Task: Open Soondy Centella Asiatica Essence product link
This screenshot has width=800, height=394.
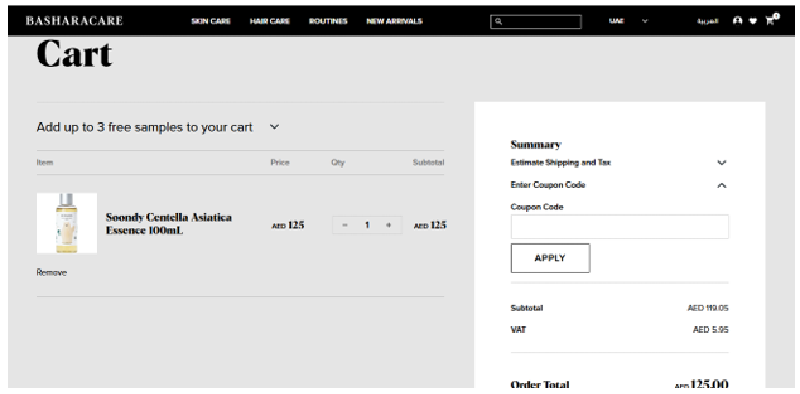Action: coord(168,224)
